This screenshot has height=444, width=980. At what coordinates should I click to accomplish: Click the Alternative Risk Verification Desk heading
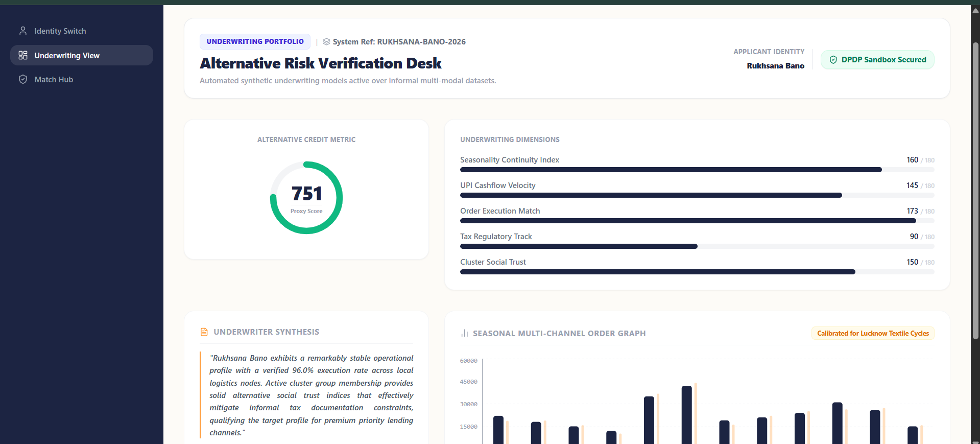tap(321, 63)
